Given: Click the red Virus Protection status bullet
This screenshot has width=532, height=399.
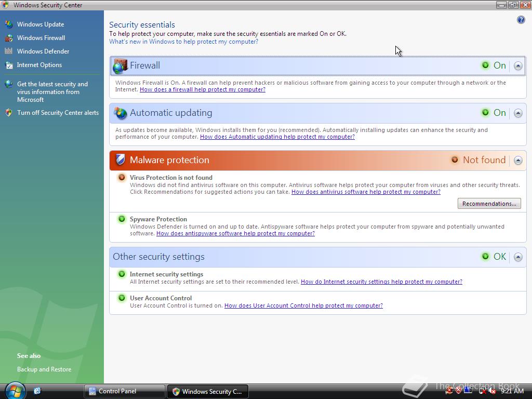Looking at the screenshot, I should click(x=121, y=178).
